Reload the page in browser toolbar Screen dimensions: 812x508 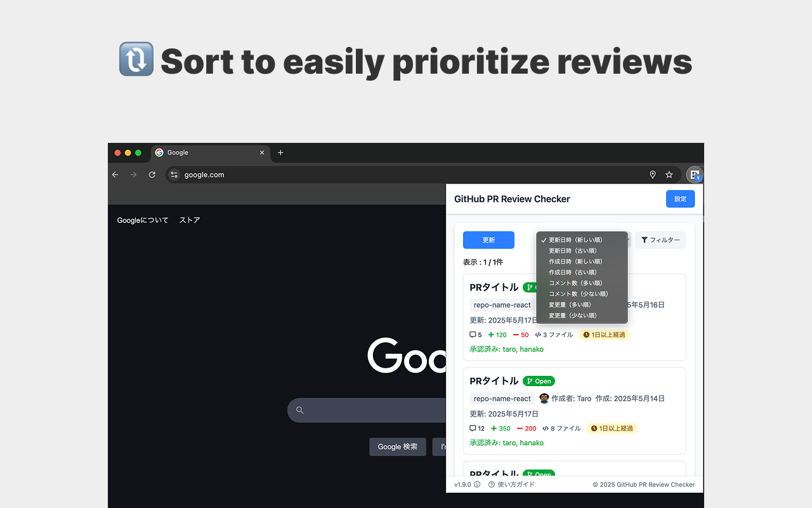coord(152,175)
